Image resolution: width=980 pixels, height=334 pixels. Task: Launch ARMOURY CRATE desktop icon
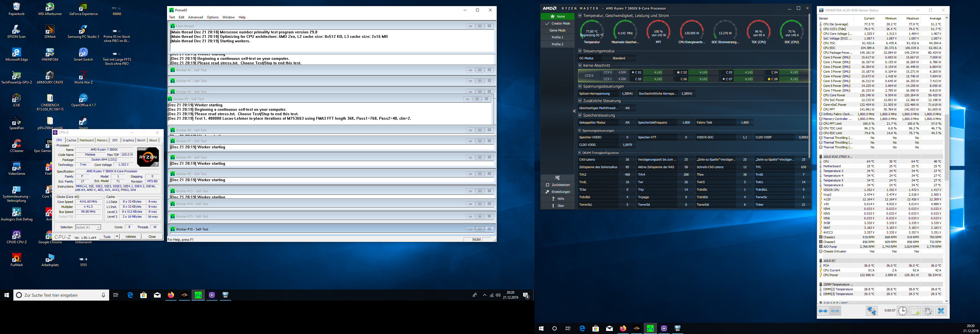[50, 78]
